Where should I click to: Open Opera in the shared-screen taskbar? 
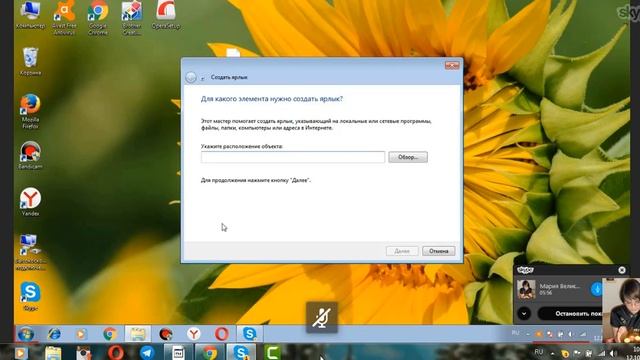pos(222,334)
